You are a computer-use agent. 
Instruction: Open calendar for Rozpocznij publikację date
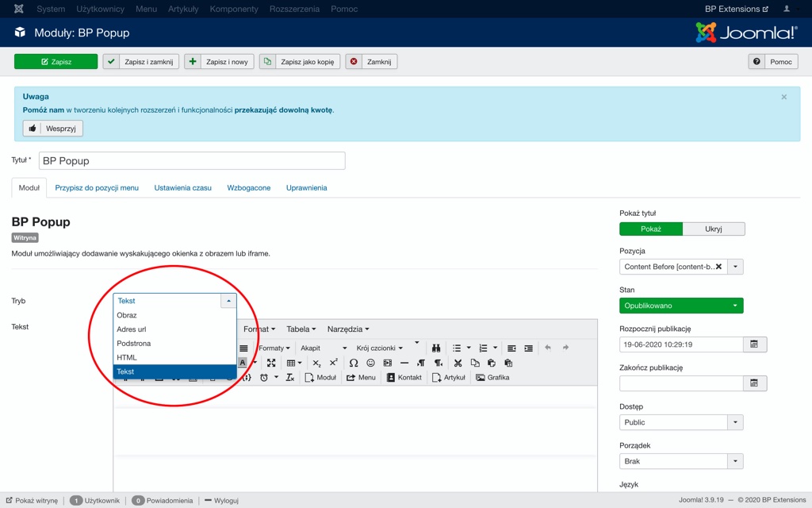(x=754, y=344)
